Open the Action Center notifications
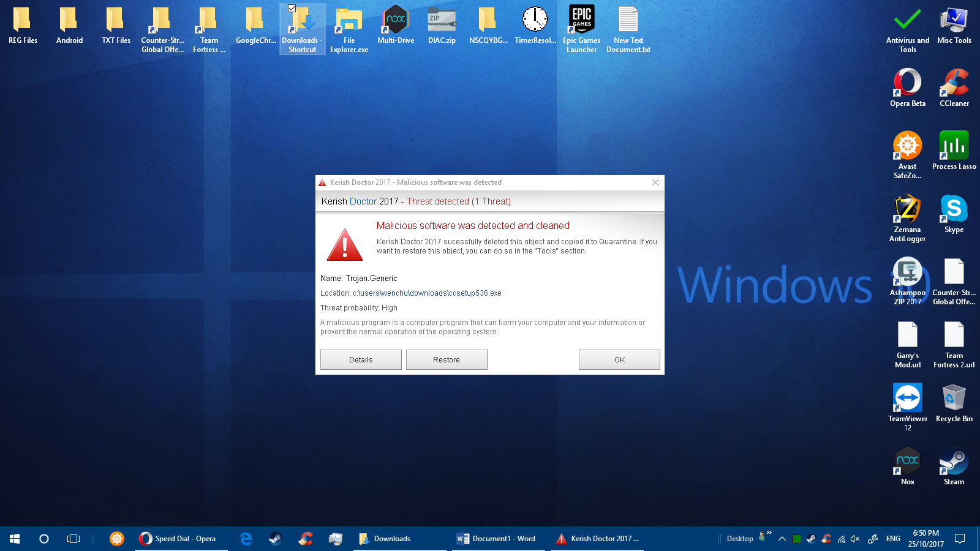 [960, 539]
